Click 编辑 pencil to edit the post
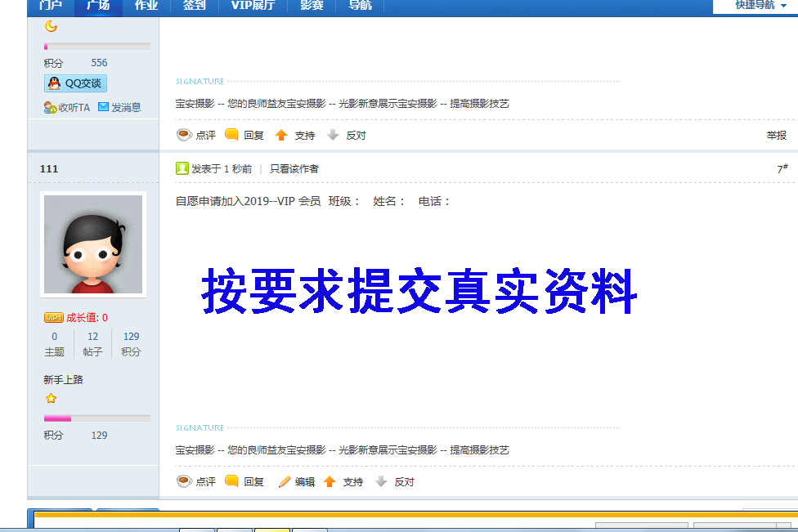The image size is (798, 532). 296,482
